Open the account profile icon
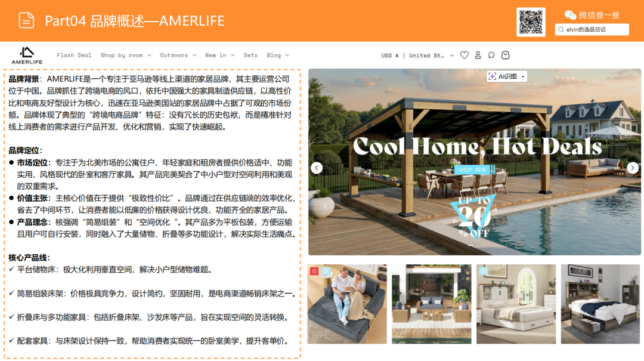This screenshot has height=361, width=644. [x=478, y=55]
